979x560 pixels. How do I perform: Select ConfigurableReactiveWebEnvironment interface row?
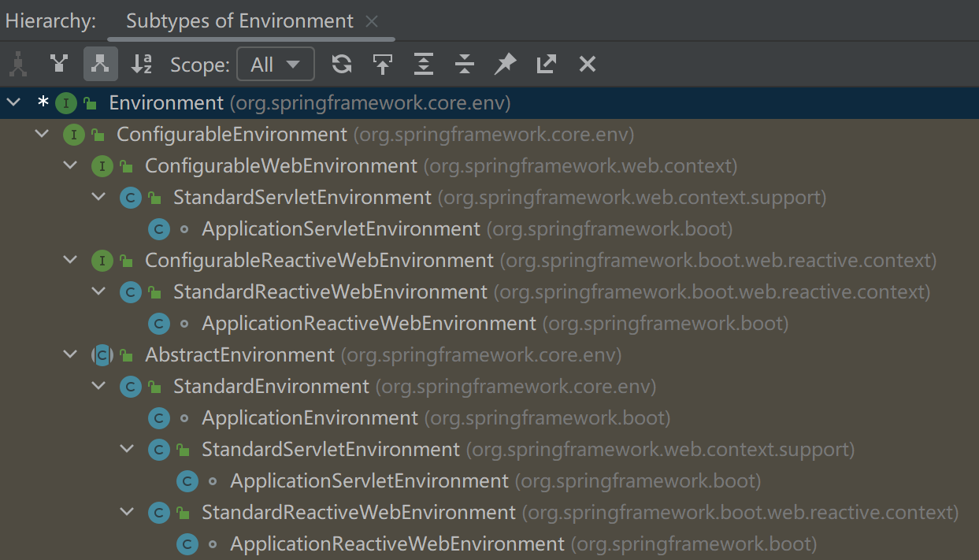[319, 260]
